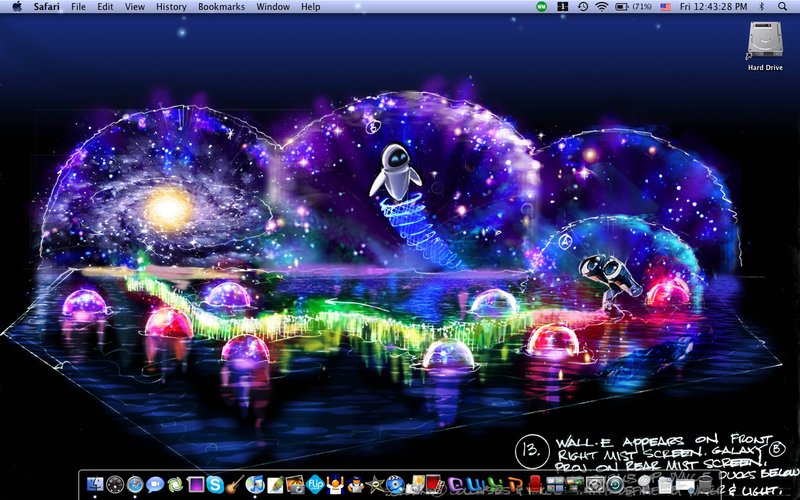Open the Bluetooth status menu
800x500 pixels.
pyautogui.click(x=762, y=7)
